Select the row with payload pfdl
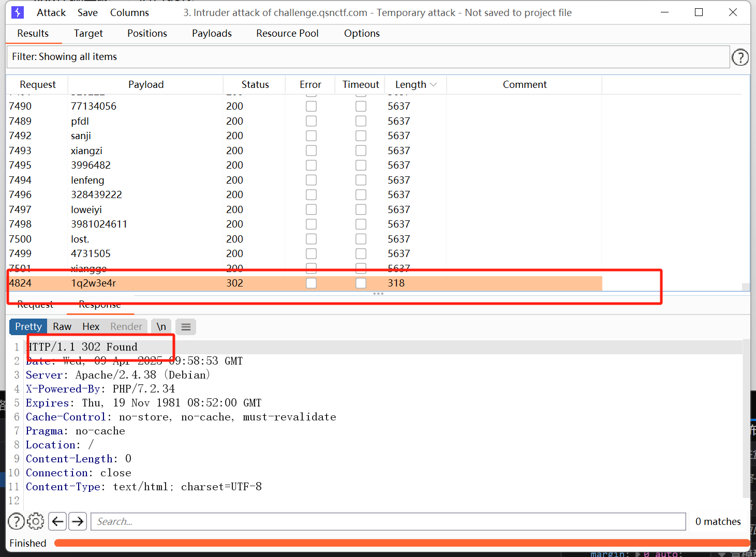 pyautogui.click(x=304, y=121)
